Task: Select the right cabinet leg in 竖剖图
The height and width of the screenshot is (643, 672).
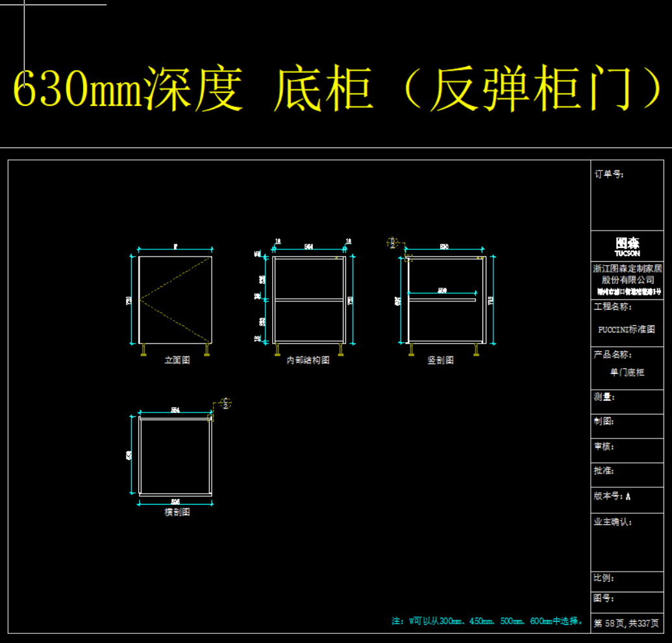Action: (477, 350)
